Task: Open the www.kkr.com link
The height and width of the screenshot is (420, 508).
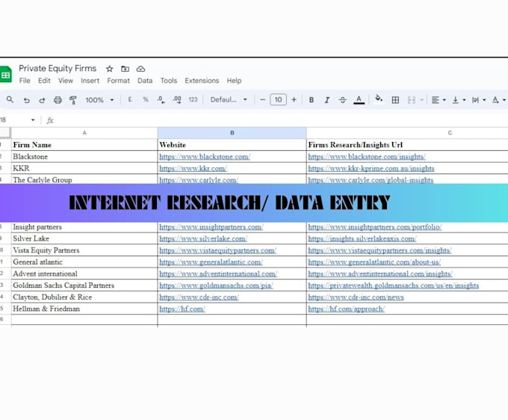Action: (193, 168)
